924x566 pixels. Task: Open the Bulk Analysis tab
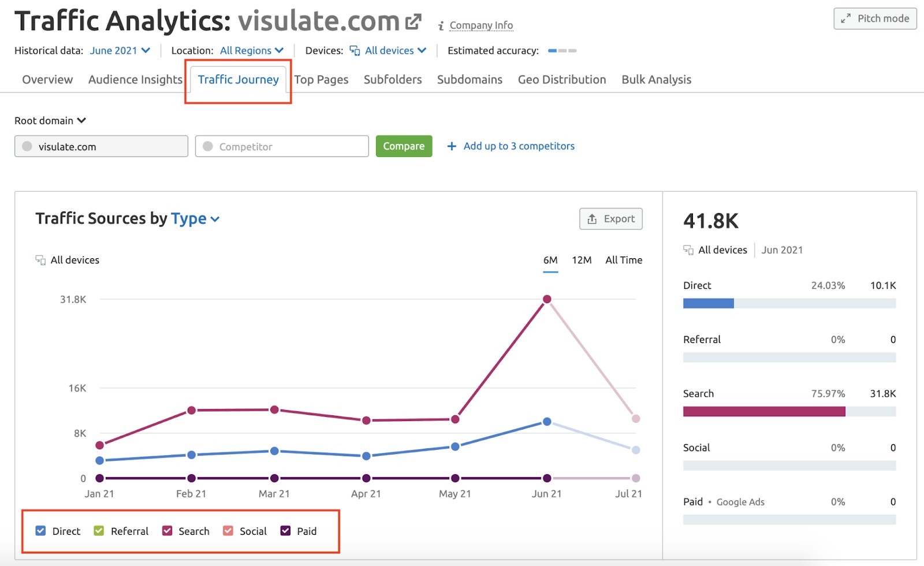[x=656, y=80]
